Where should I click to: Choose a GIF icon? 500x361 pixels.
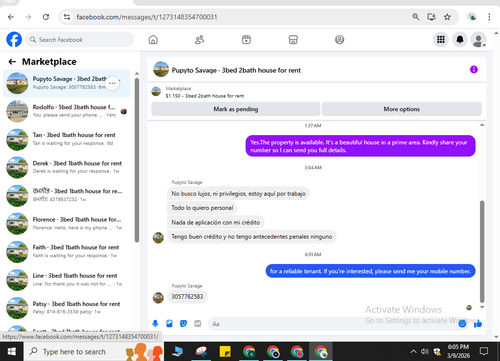(198, 323)
